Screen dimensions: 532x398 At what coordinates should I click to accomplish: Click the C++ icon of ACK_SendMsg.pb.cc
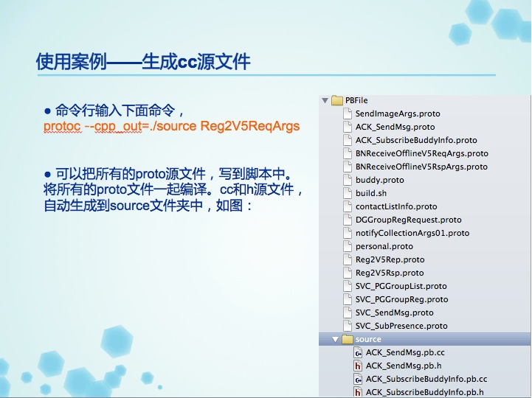click(358, 352)
